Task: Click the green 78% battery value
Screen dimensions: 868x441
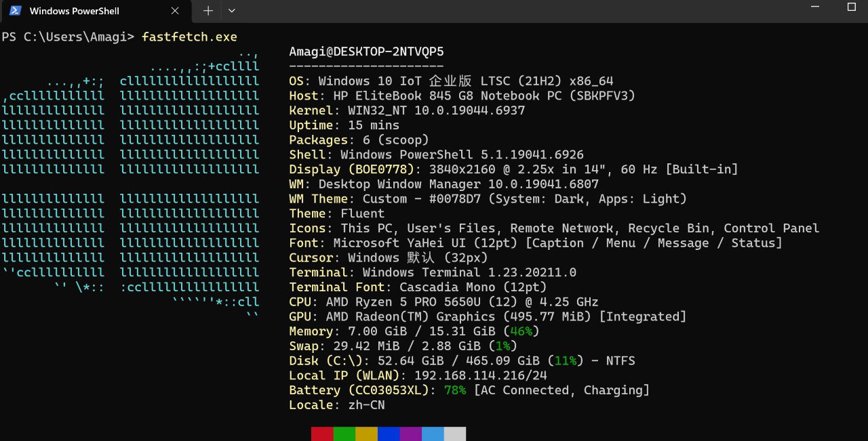Action: 455,390
